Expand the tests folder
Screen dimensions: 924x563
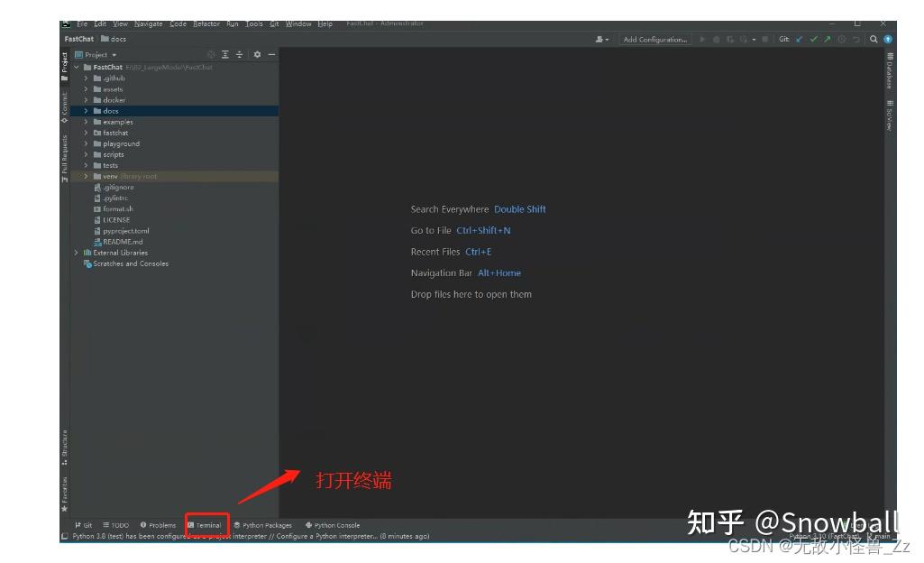click(x=86, y=165)
